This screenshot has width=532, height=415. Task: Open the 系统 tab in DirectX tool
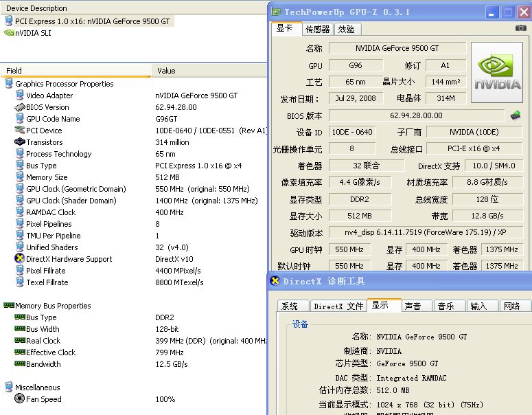(x=292, y=306)
